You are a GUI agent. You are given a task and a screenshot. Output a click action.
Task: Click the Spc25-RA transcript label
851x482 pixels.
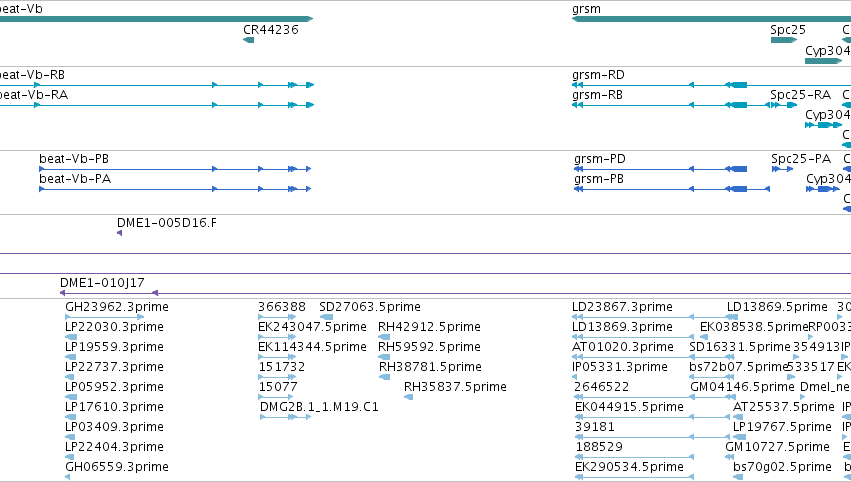pos(801,95)
